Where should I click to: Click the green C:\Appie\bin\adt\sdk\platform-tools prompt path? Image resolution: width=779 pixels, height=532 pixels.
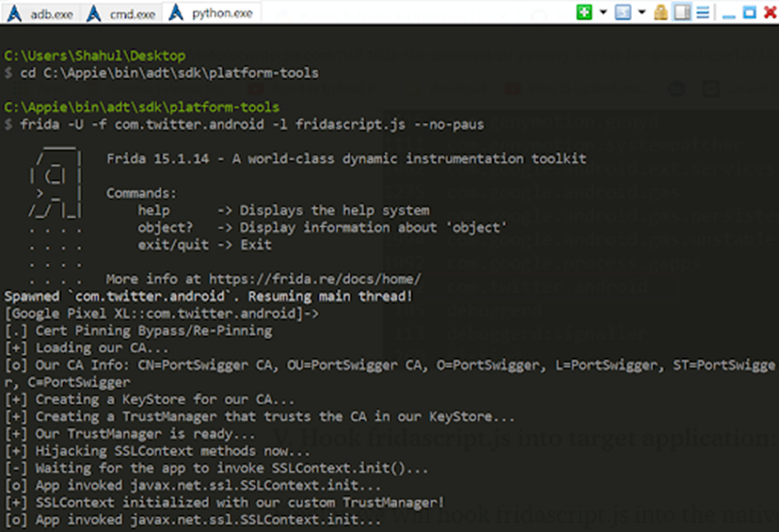click(x=141, y=107)
